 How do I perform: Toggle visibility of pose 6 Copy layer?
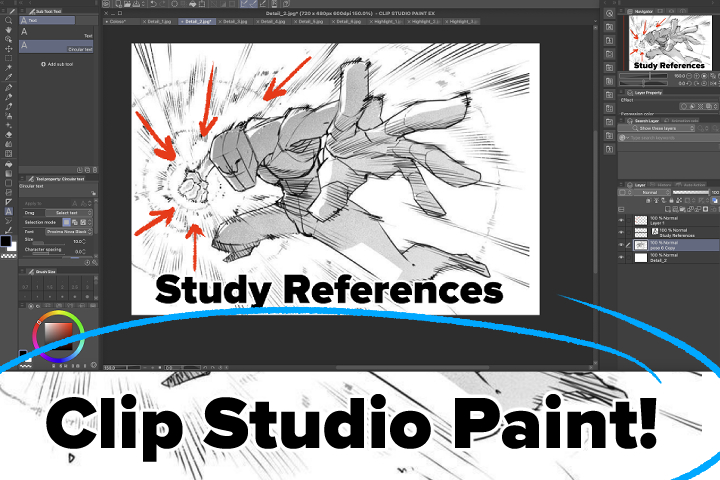click(621, 245)
